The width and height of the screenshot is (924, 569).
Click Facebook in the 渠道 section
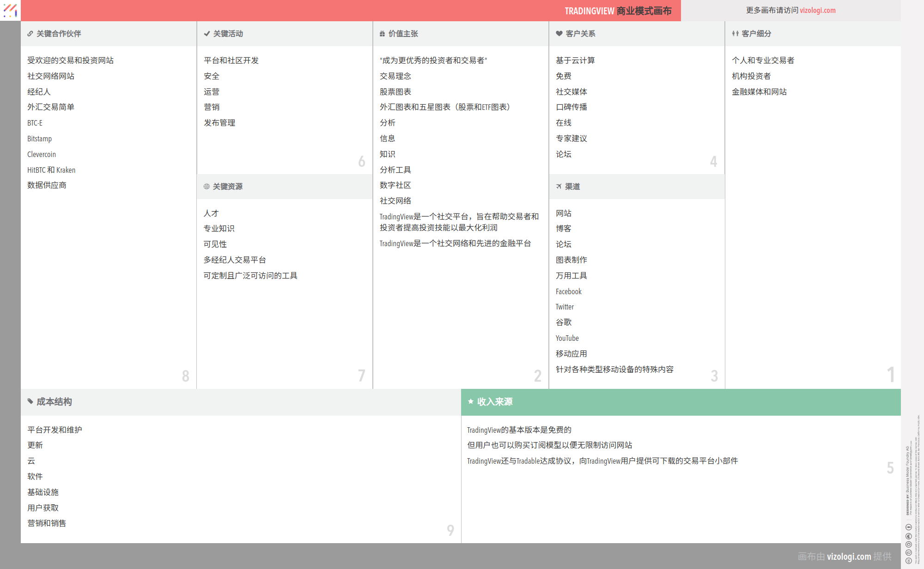tap(568, 291)
